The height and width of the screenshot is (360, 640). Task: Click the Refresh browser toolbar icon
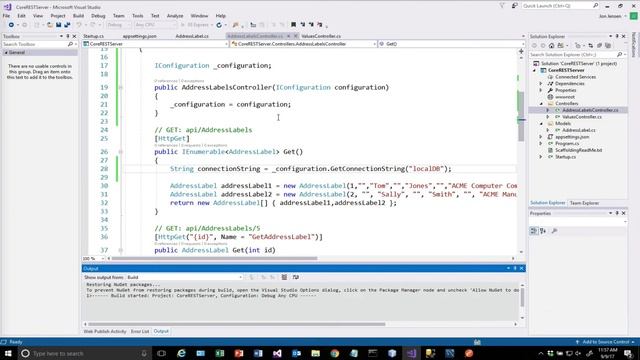tap(219, 25)
